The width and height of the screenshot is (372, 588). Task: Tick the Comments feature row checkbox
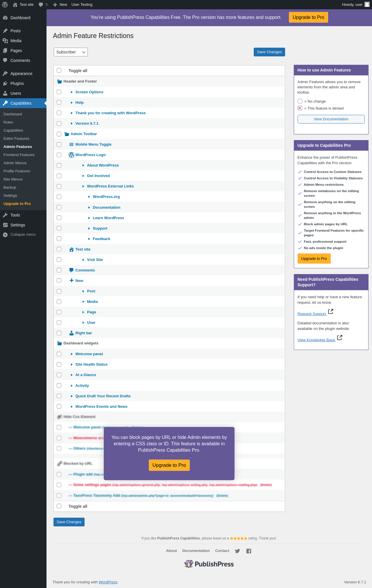click(59, 270)
